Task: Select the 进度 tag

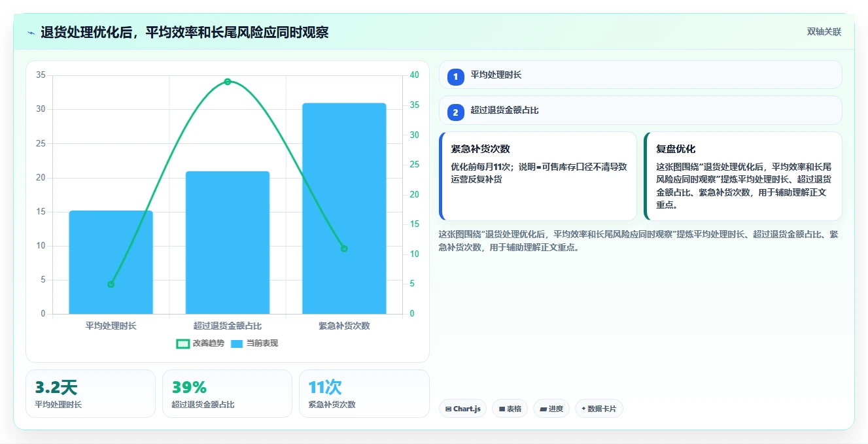Action: pos(551,409)
